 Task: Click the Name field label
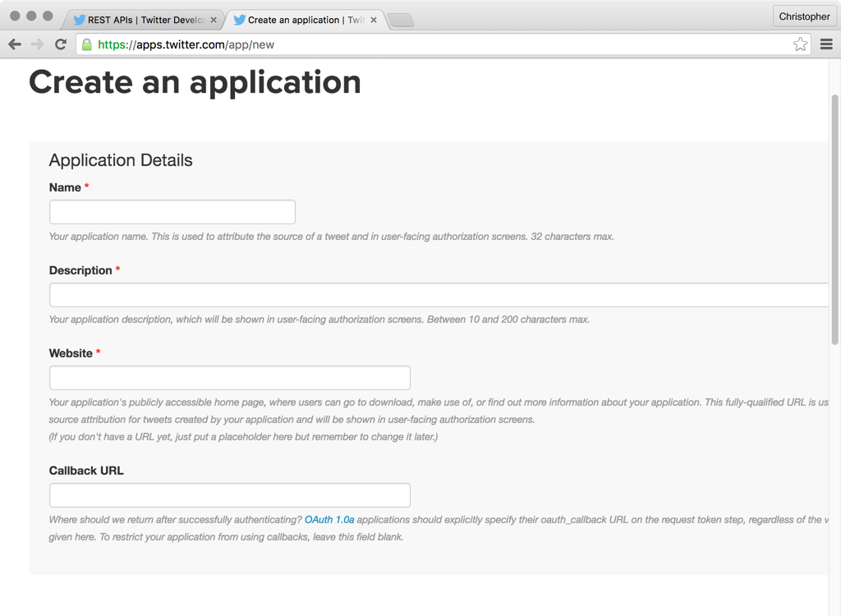click(x=65, y=187)
